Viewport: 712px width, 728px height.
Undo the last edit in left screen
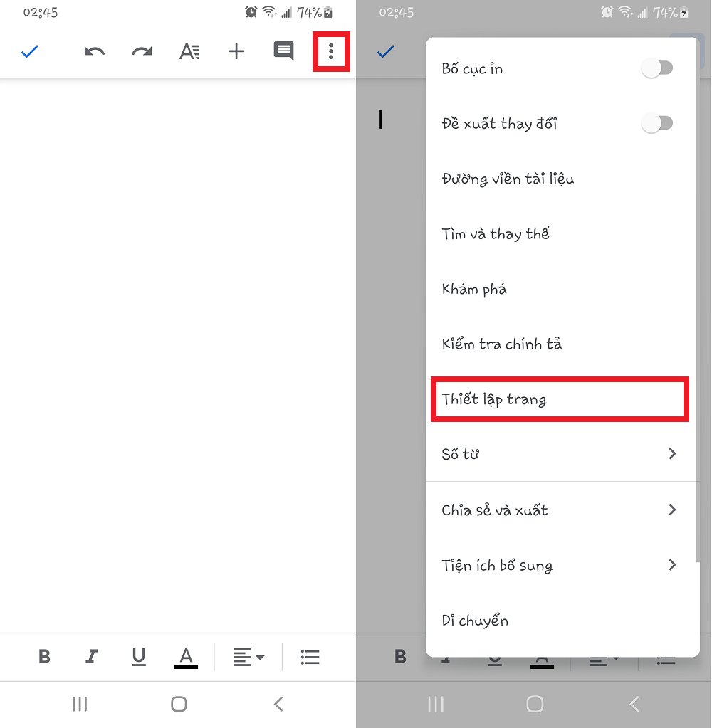94,51
